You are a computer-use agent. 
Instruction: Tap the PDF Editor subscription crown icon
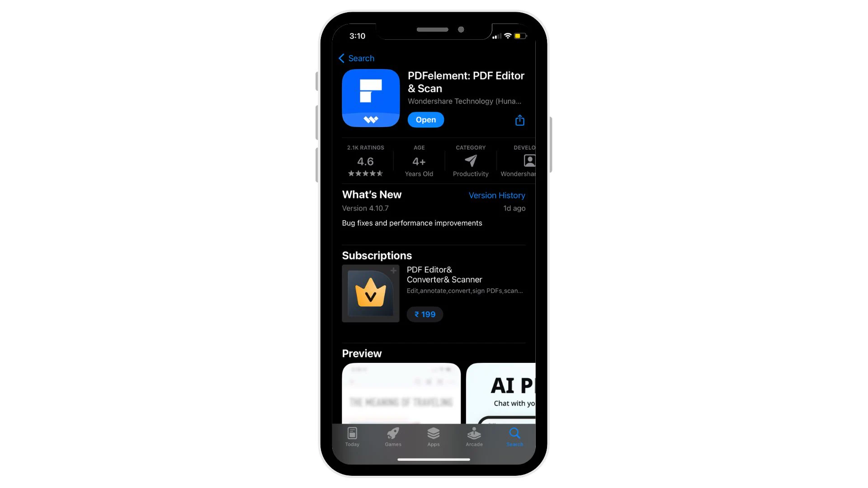pos(370,293)
